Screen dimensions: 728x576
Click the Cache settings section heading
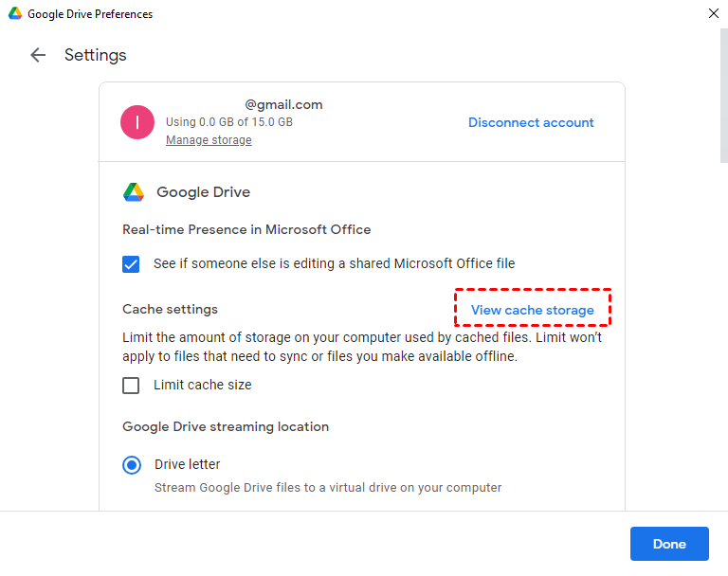pos(170,309)
